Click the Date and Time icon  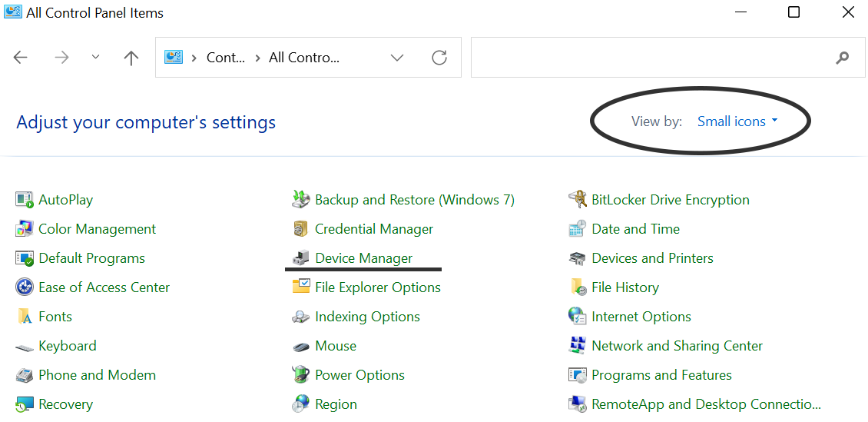click(578, 229)
